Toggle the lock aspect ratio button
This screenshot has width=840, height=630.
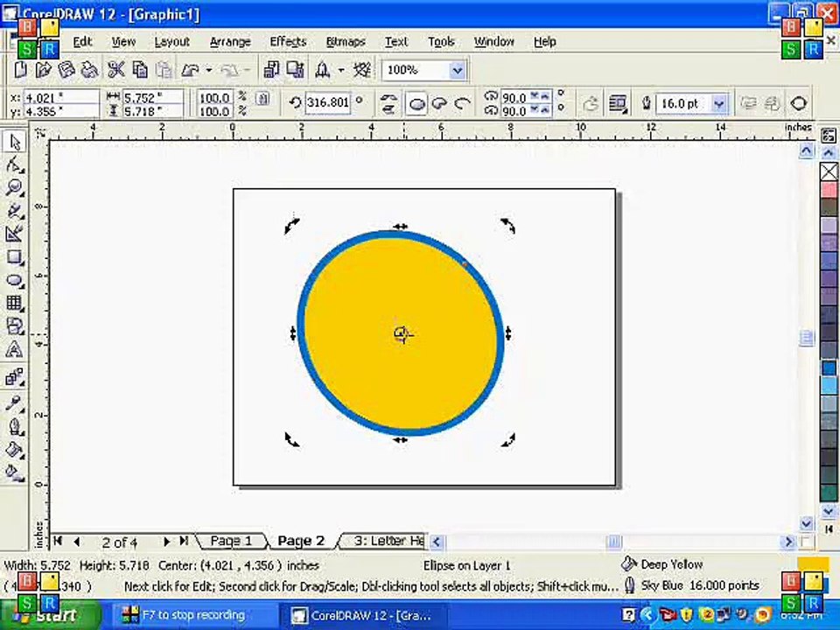[x=262, y=99]
